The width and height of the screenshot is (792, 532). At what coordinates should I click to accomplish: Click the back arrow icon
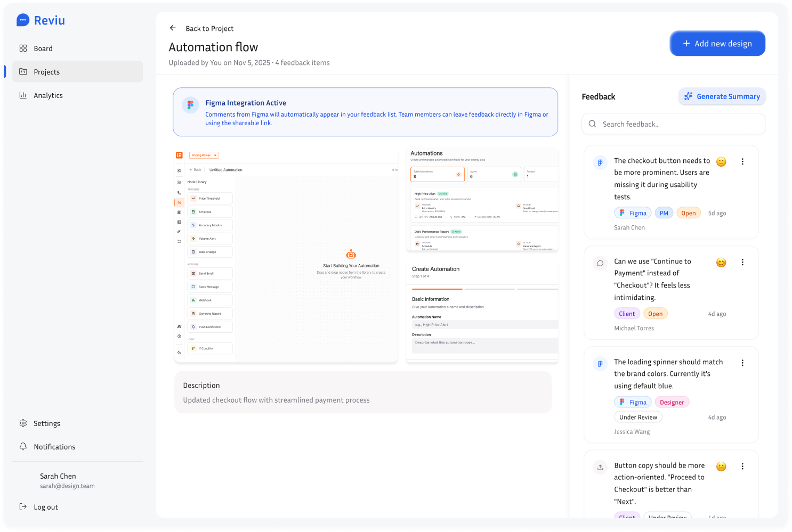point(173,28)
